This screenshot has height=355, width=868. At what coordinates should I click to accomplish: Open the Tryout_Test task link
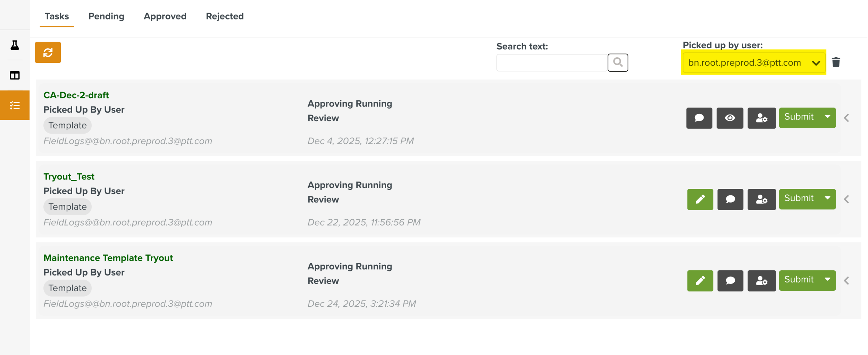69,177
